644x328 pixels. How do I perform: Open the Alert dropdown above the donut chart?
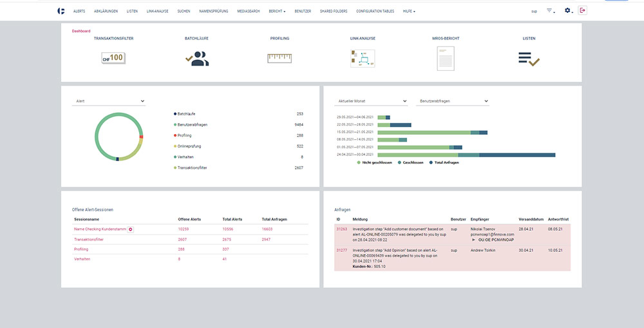coord(109,101)
